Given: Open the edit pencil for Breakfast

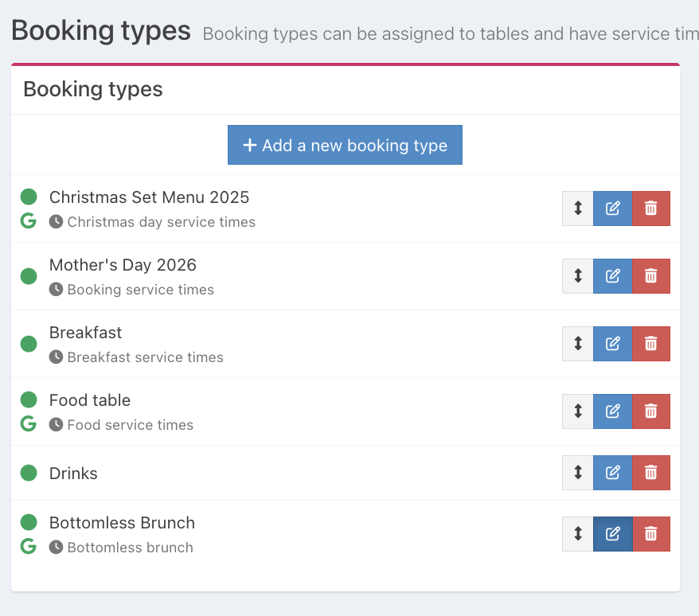Looking at the screenshot, I should (x=612, y=344).
